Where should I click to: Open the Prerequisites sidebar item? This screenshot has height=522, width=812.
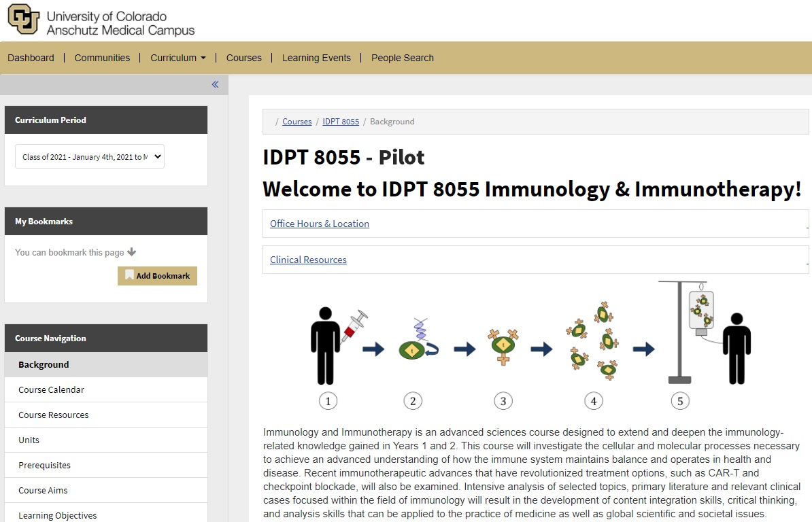(x=45, y=466)
